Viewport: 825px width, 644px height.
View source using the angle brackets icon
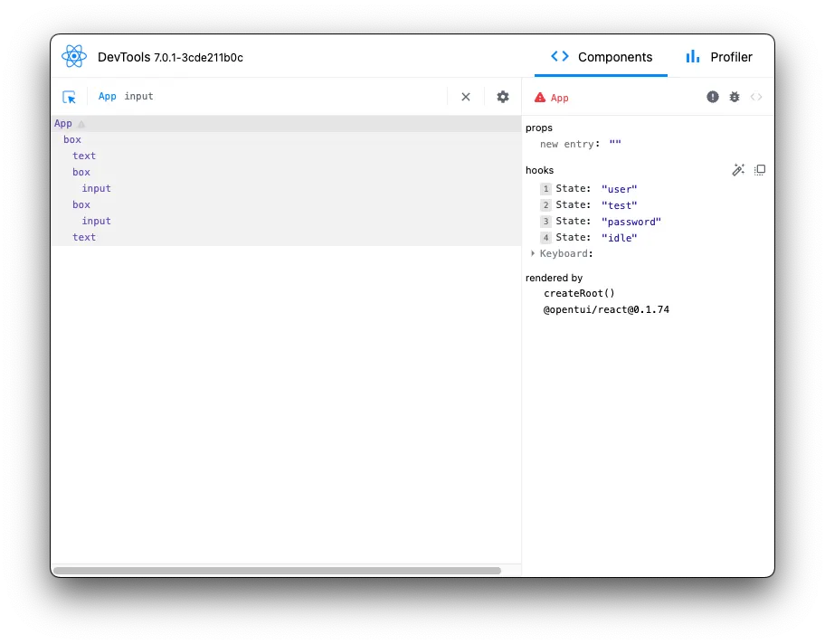[x=756, y=97]
